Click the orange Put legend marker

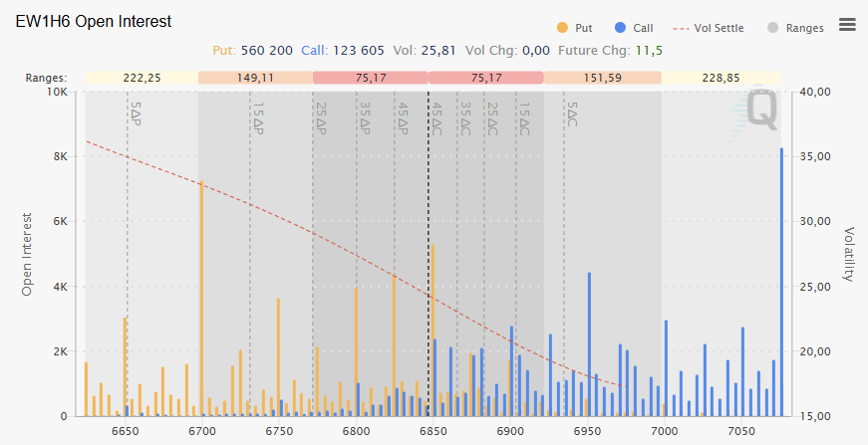[x=562, y=28]
